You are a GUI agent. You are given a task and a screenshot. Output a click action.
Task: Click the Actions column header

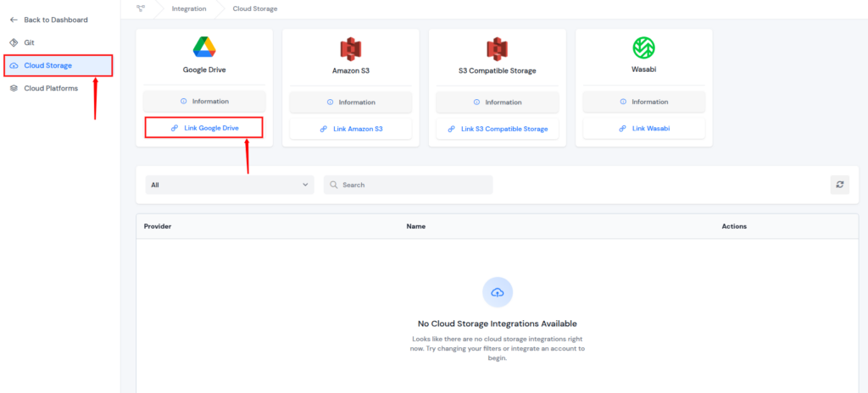point(734,226)
